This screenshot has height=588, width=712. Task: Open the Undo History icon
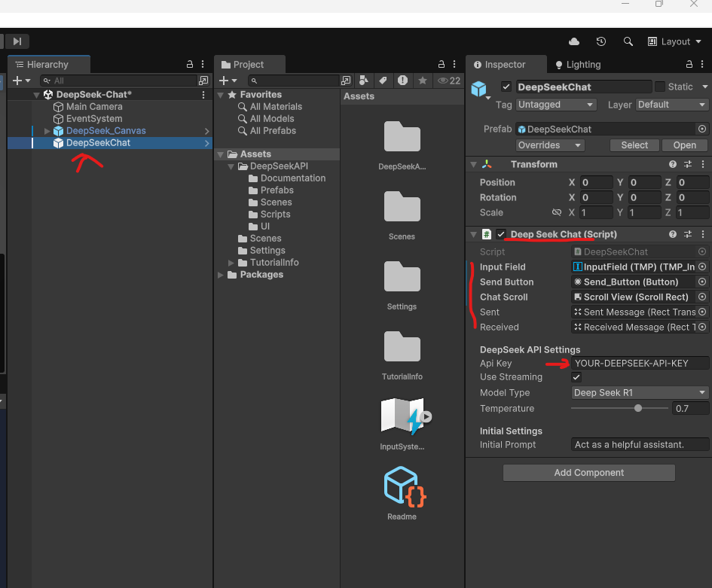[x=600, y=41]
